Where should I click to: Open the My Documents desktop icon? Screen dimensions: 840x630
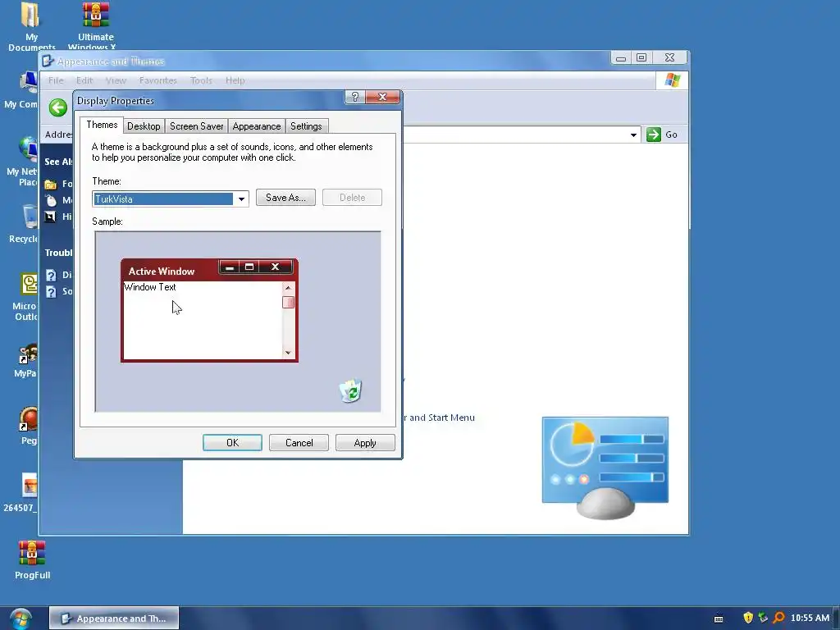coord(31,25)
